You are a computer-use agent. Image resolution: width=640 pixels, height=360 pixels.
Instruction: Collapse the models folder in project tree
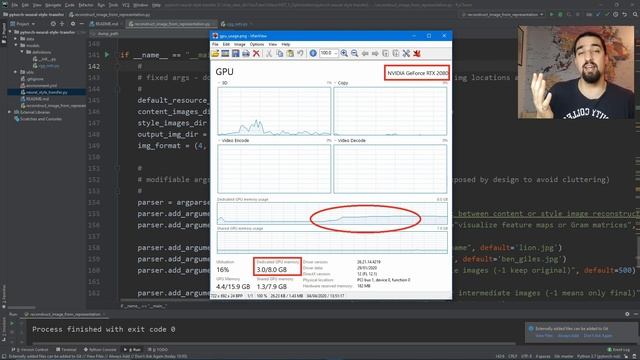16,45
